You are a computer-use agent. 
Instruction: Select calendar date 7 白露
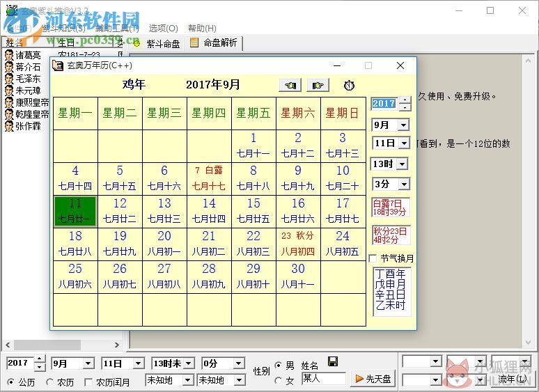tap(209, 179)
